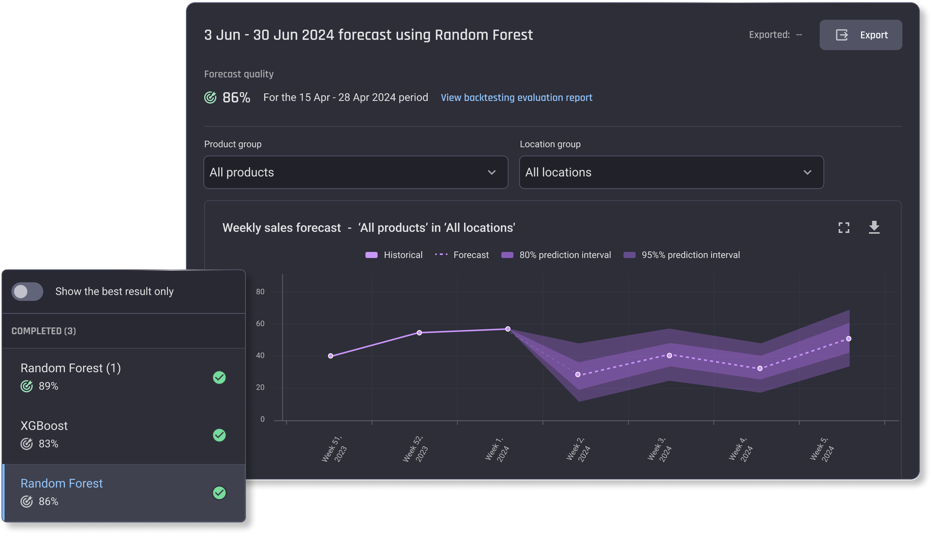
Task: Collapse the COMPLETED (3) section
Action: point(44,331)
